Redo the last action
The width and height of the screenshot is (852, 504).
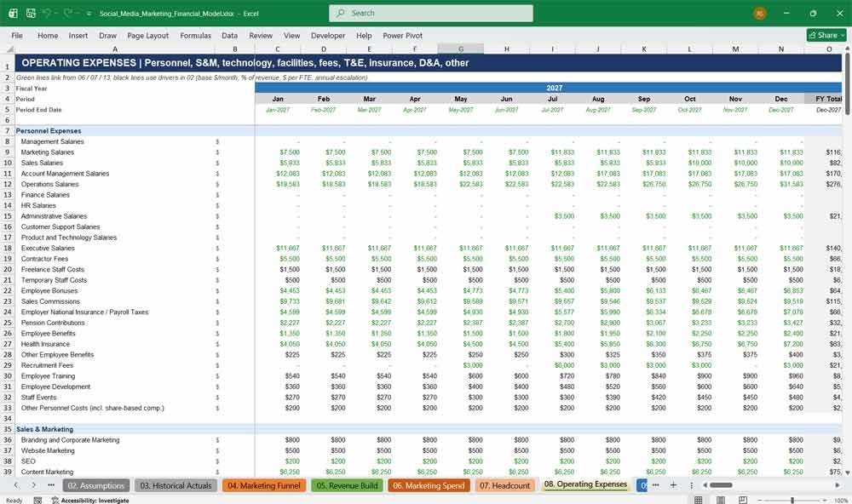point(68,13)
